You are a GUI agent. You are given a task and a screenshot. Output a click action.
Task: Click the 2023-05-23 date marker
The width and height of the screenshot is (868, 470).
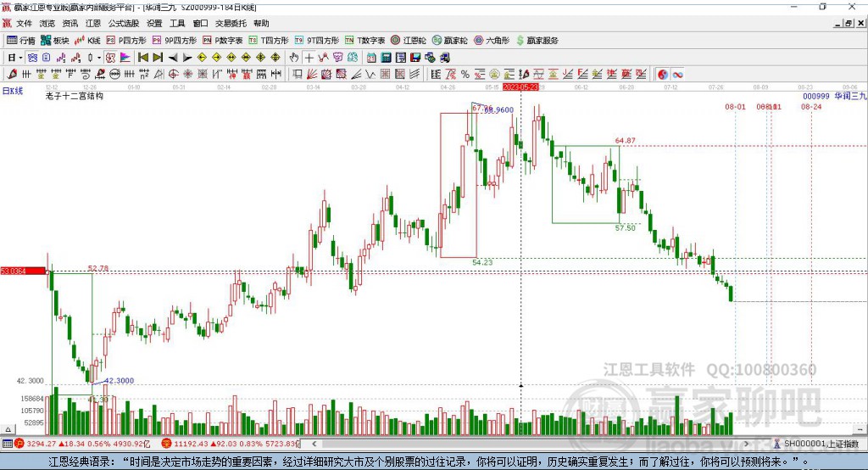(520, 87)
